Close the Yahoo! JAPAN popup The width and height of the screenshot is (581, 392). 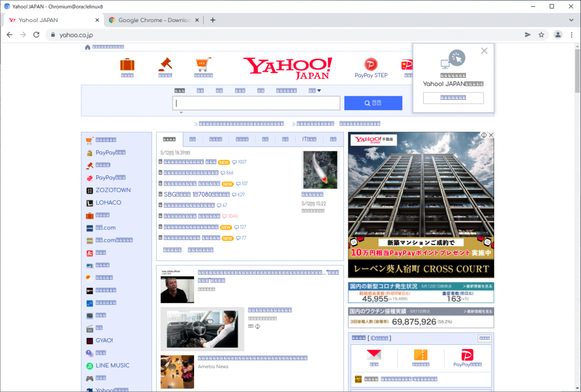point(484,50)
